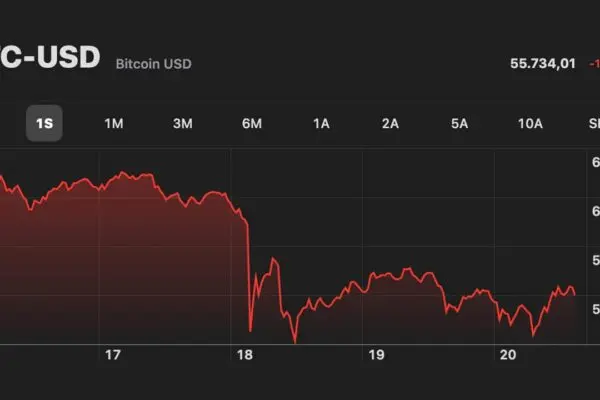Show the 5A price history
Screen dimensions: 600x400
pyautogui.click(x=460, y=124)
